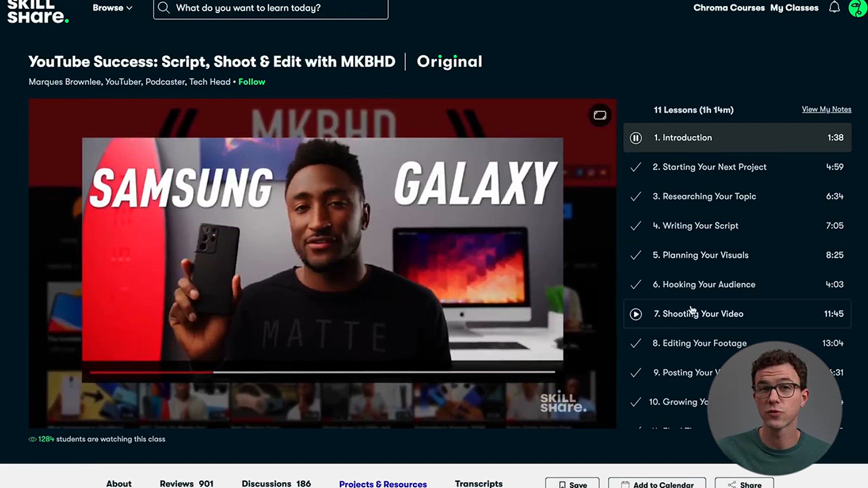
Task: Open the Transcripts tab
Action: pyautogui.click(x=479, y=483)
